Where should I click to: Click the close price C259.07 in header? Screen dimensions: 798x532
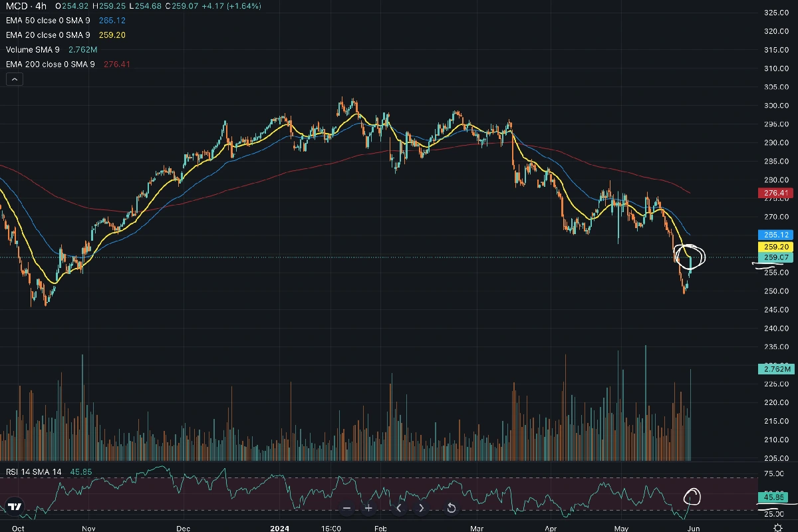(182, 6)
